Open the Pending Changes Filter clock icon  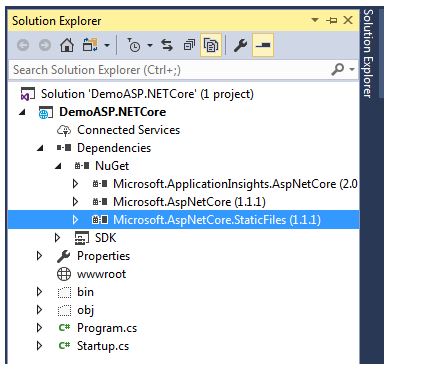134,45
